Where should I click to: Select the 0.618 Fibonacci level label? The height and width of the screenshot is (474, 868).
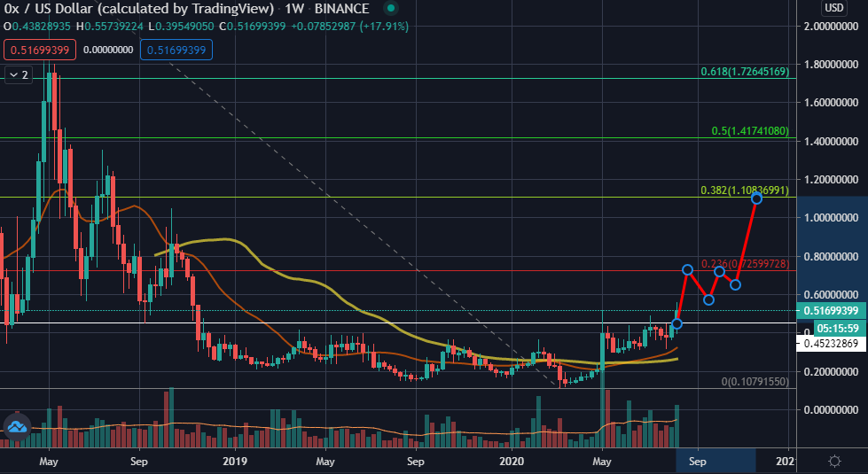point(745,72)
